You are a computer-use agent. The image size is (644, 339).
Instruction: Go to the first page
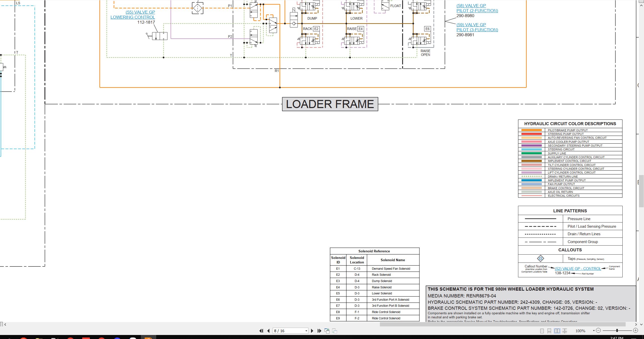coord(261,331)
